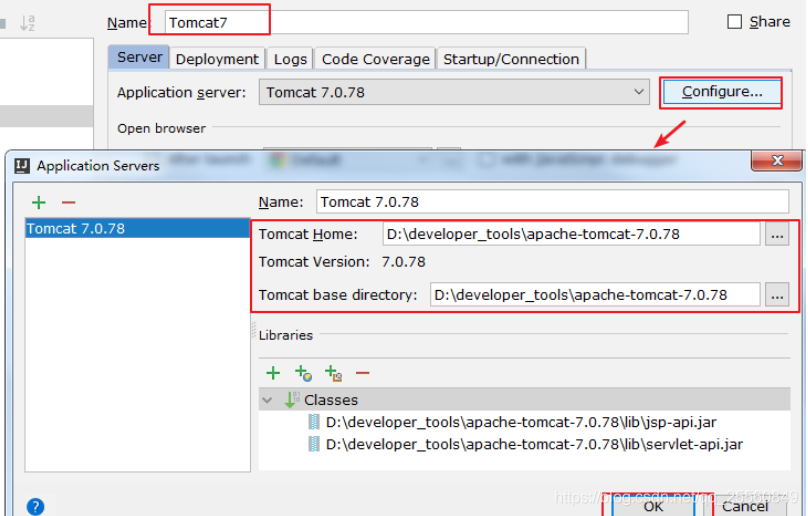Viewport: 808px width, 516px height.
Task: Click the jar icon beside servlet-api.jar
Action: tap(314, 444)
